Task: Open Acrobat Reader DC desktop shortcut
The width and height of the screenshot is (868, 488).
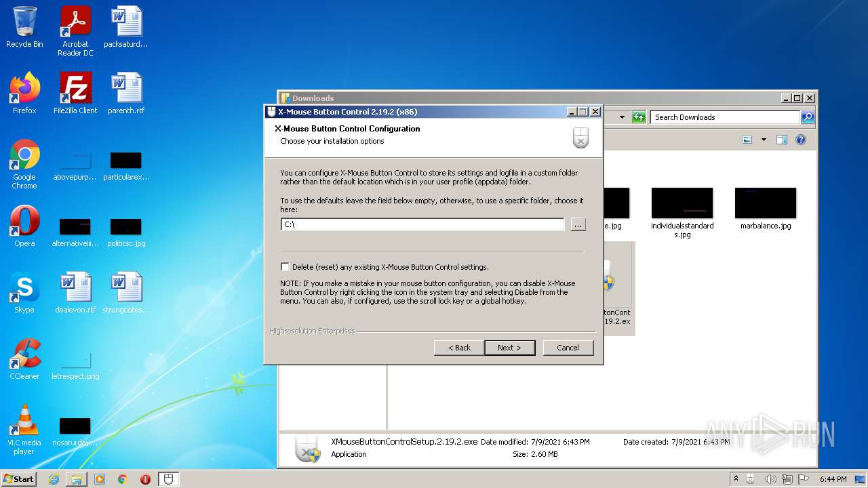Action: click(x=75, y=31)
